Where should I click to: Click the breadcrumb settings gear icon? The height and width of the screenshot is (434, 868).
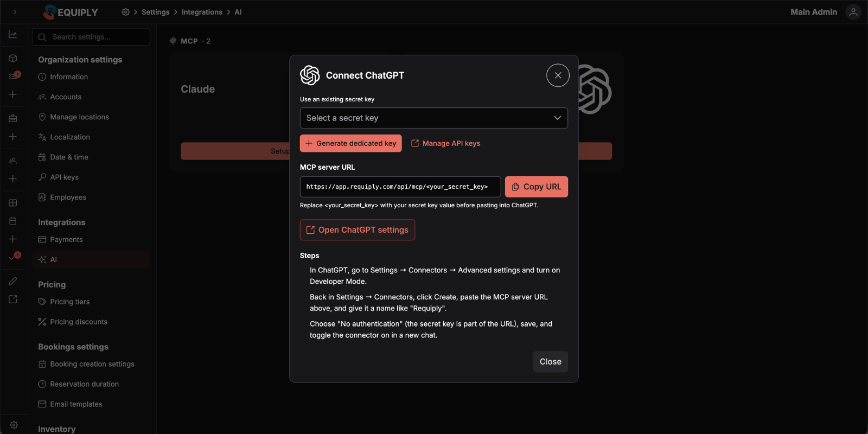[125, 12]
